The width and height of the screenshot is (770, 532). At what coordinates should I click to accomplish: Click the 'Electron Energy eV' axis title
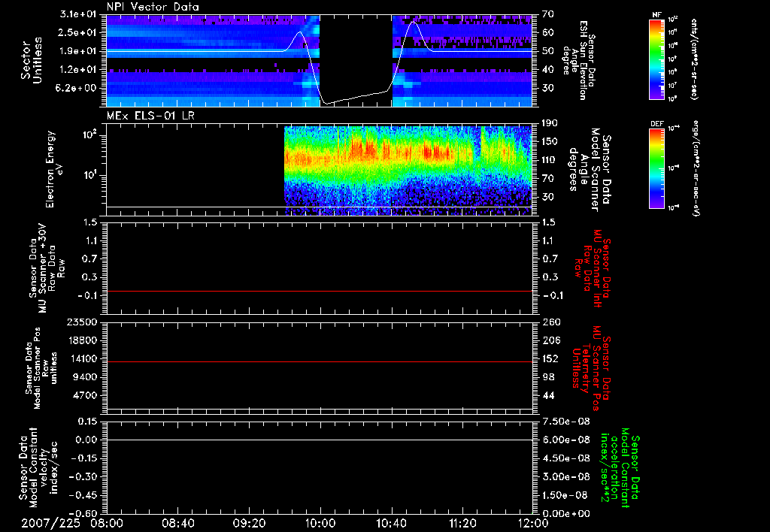pyautogui.click(x=54, y=169)
